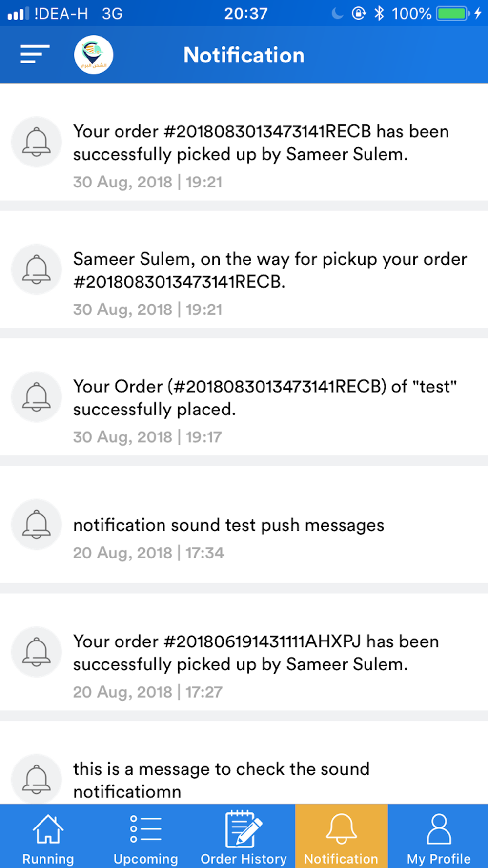Tap bell icon beside on-the-way pickup notification
This screenshot has width=488, height=868.
[x=37, y=269]
